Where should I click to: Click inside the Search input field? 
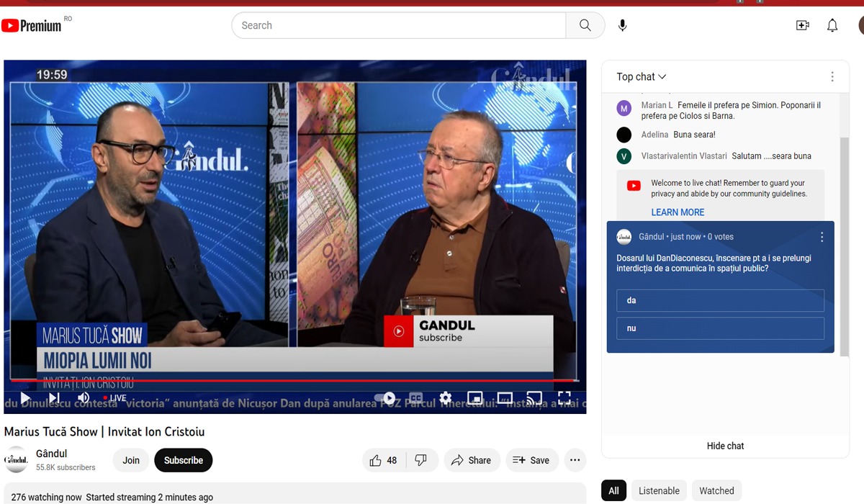(399, 25)
